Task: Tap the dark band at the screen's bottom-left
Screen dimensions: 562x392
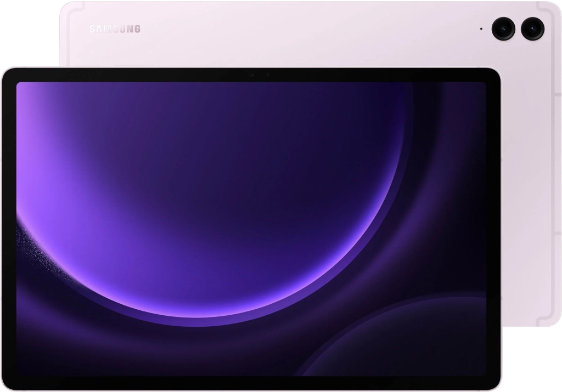Action: (x=82, y=351)
